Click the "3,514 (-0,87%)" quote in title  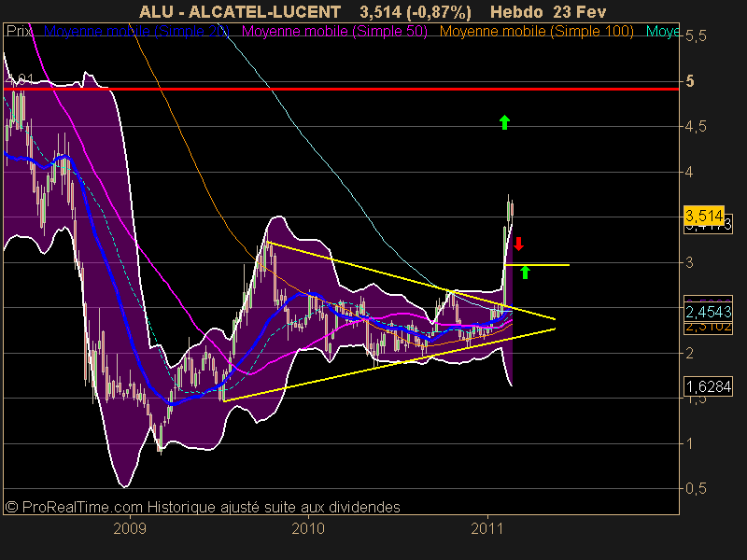coord(416,11)
